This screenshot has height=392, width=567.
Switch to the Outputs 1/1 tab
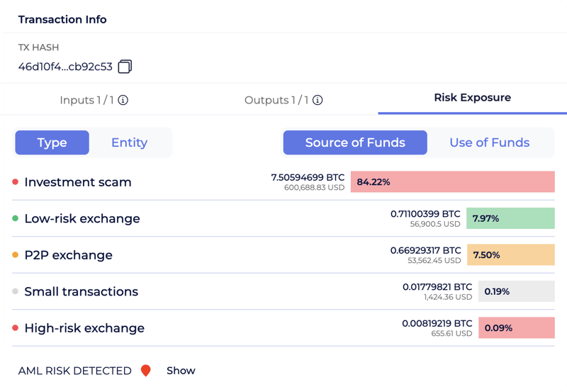click(x=283, y=100)
